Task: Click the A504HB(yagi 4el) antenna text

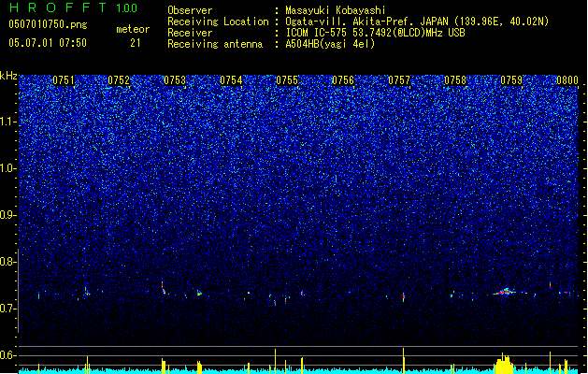Action: tap(330, 44)
